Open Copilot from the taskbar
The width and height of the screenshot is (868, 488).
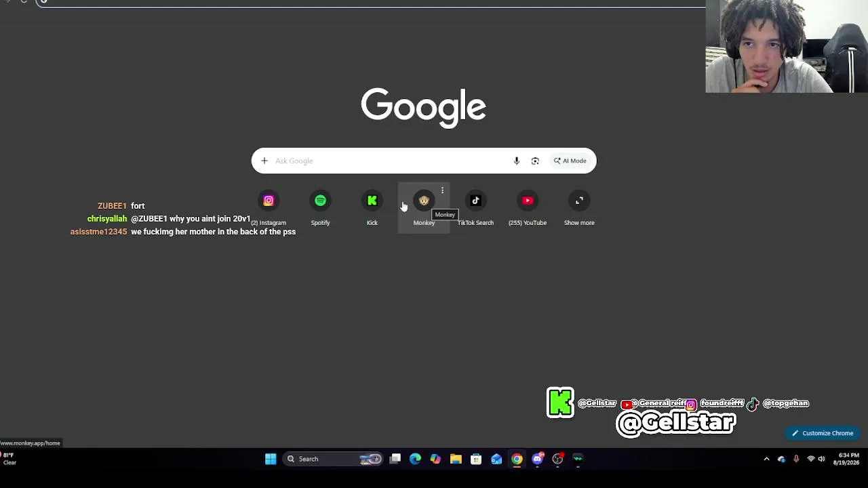(435, 459)
